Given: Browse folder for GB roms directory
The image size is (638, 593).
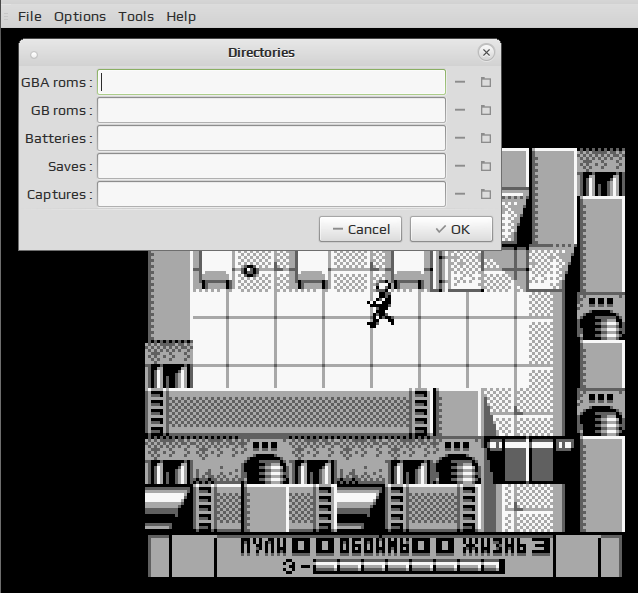Looking at the screenshot, I should coord(486,110).
